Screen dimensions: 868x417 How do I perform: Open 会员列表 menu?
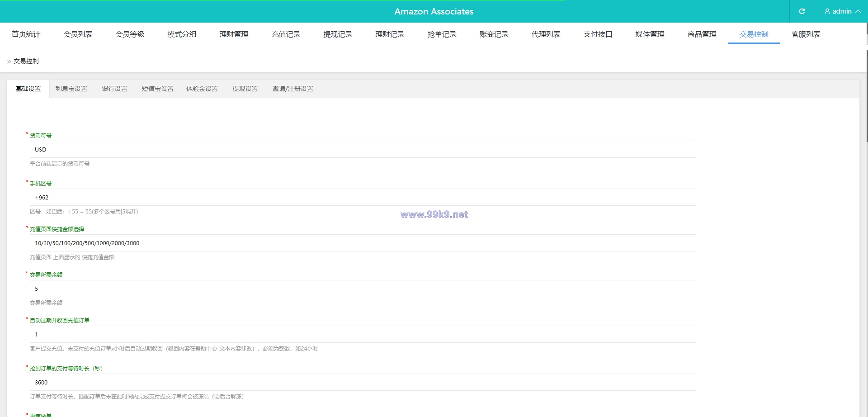(x=78, y=34)
